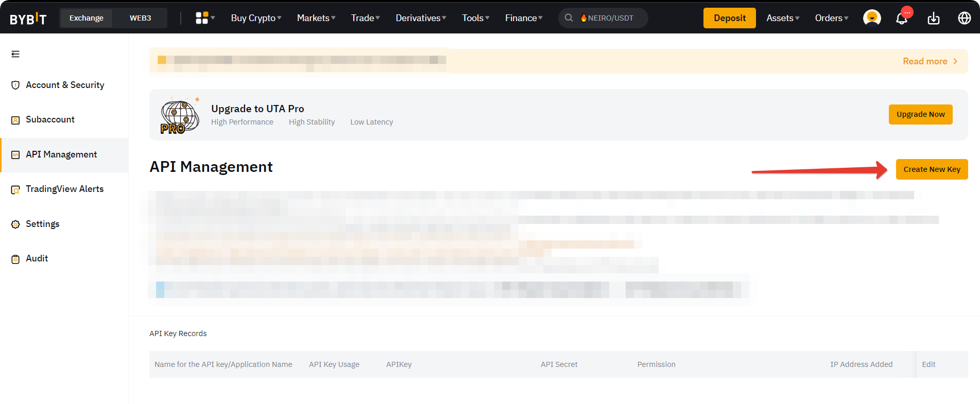Click the TradingView Alerts icon

point(15,190)
